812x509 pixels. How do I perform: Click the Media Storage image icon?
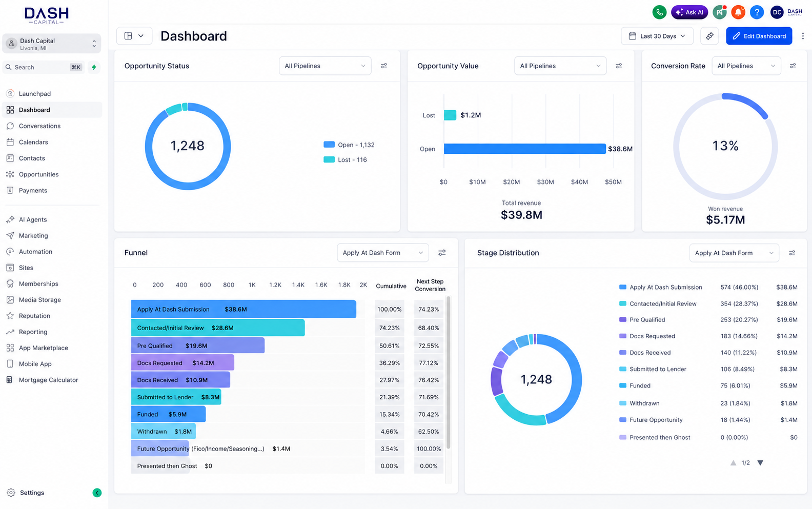[x=10, y=300]
